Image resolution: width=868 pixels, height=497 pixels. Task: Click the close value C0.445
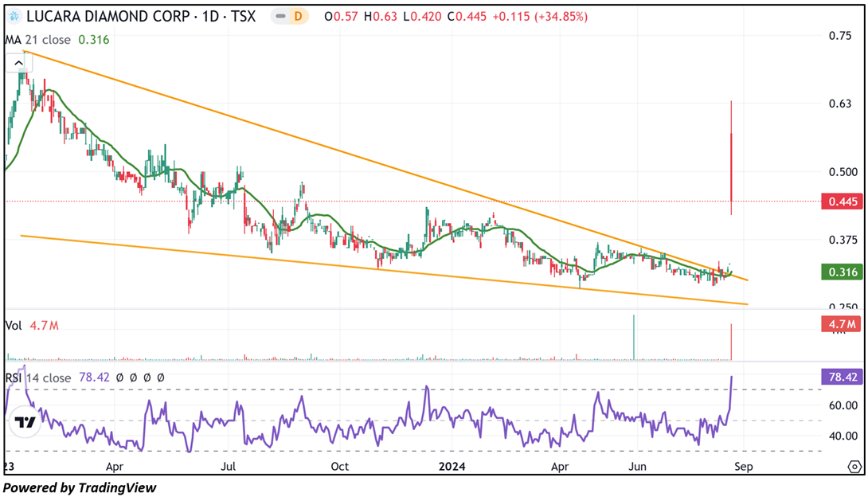467,17
